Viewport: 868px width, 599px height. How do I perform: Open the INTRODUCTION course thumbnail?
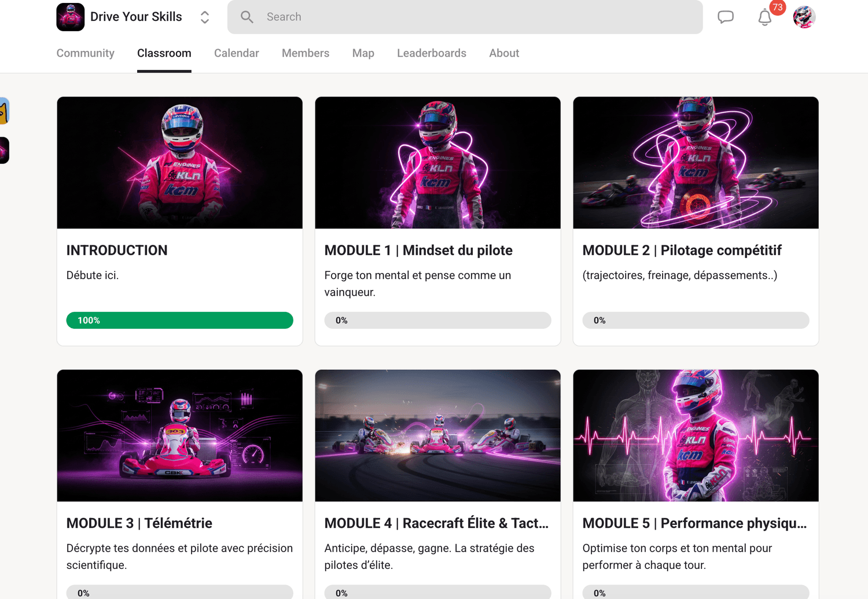(x=180, y=163)
